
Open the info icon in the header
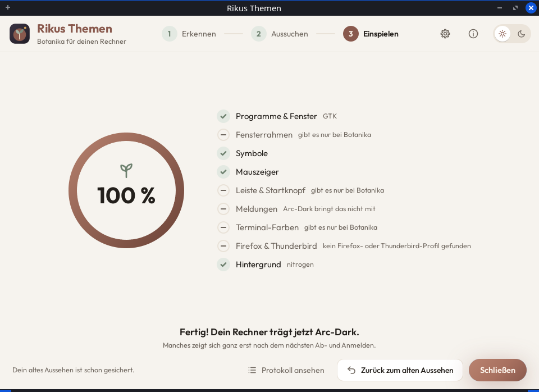(x=473, y=34)
